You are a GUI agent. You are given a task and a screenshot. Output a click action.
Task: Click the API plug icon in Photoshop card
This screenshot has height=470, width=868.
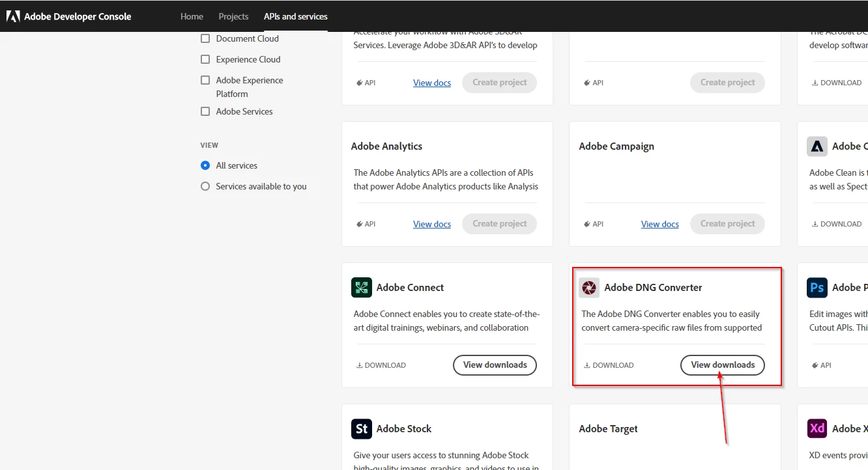(815, 365)
